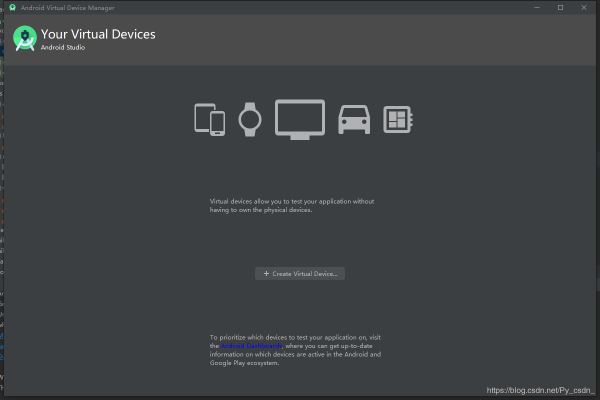Click the Android Things board icon

click(398, 119)
